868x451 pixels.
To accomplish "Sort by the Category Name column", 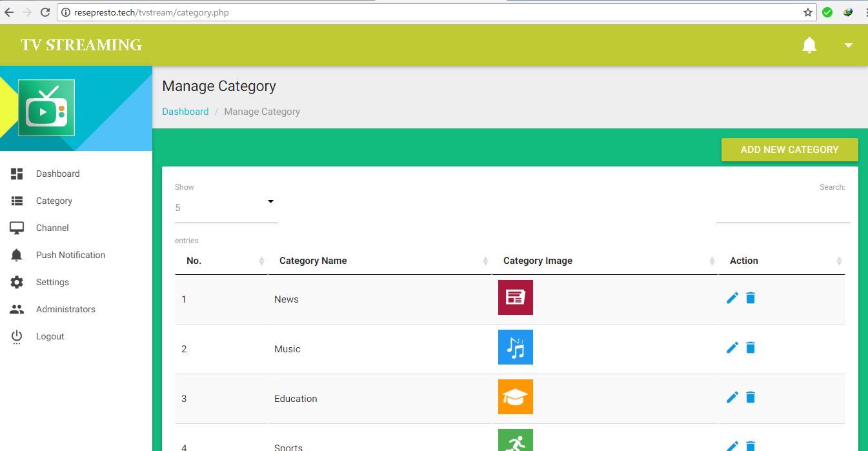I will pyautogui.click(x=379, y=261).
